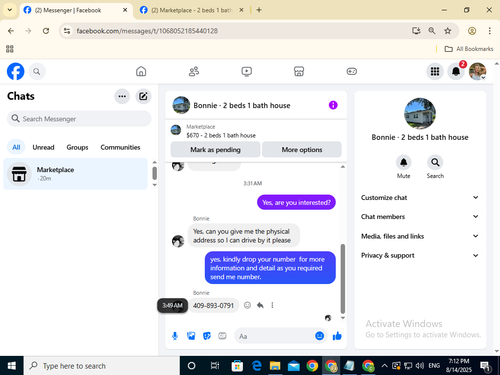
Task: Expand Chat members section
Action: pos(420,217)
